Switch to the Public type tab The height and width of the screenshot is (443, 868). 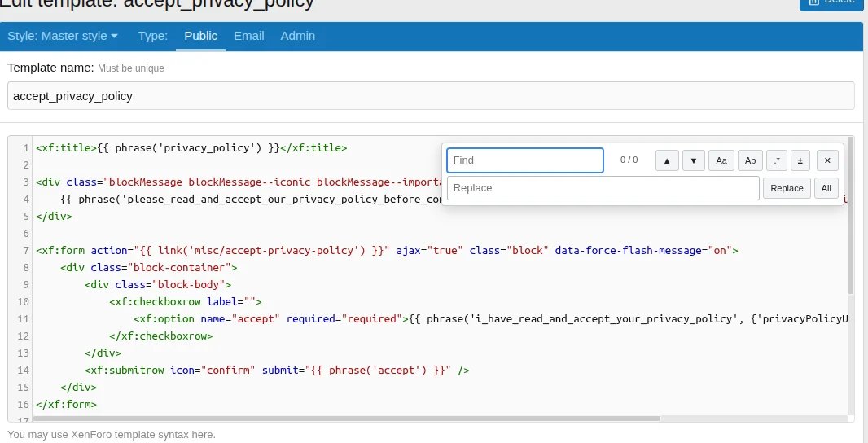point(200,36)
